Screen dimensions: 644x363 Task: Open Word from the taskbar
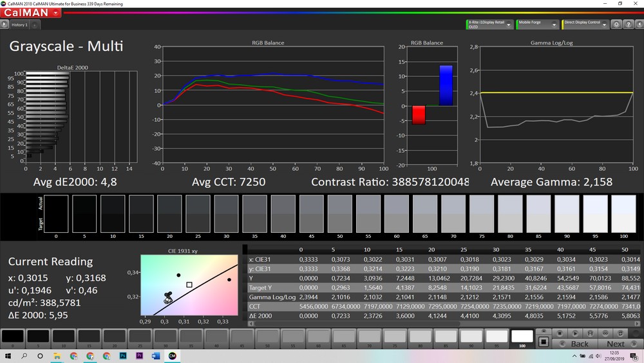coord(156,356)
